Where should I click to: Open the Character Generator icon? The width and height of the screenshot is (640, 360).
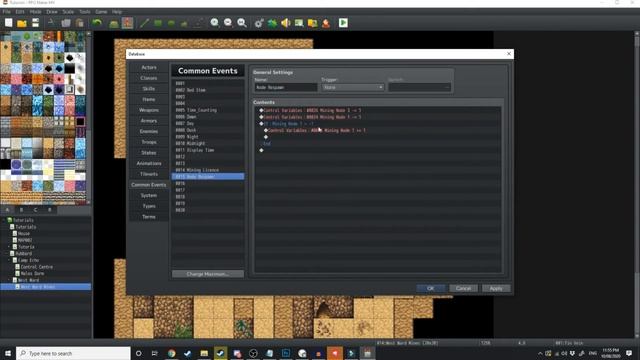(x=326, y=23)
